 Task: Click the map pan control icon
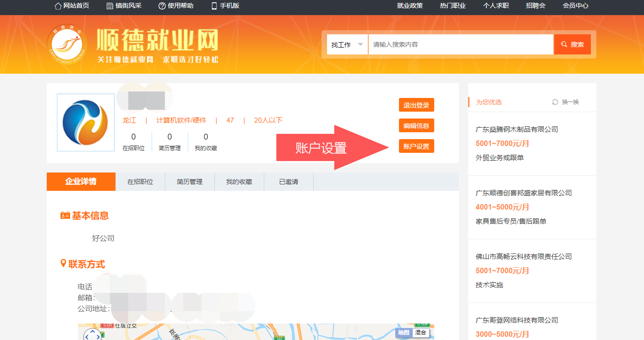point(93,335)
